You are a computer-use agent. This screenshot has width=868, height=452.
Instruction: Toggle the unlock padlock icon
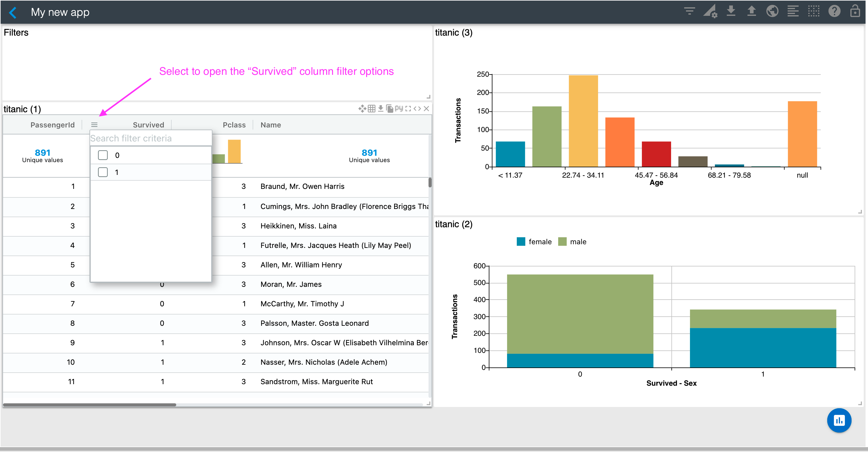point(855,12)
